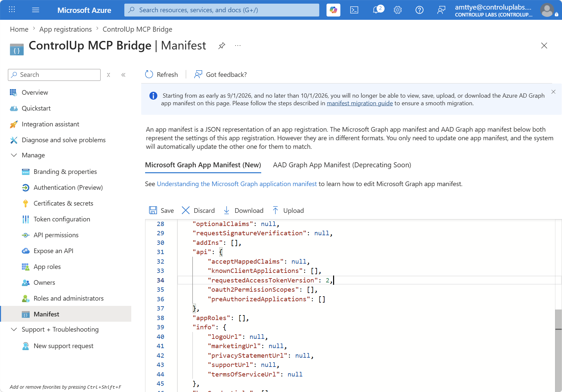The width and height of the screenshot is (562, 392).
Task: Click "termsOfServiceUrl" key in editor
Action: click(x=244, y=375)
